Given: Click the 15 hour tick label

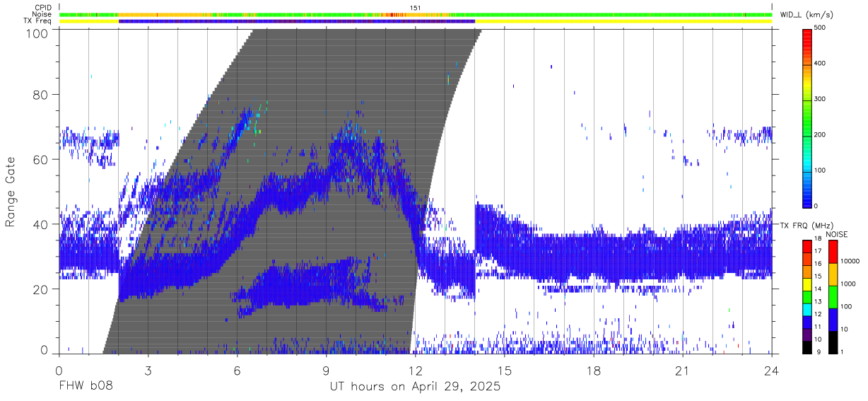Looking at the screenshot, I should pos(505,371).
